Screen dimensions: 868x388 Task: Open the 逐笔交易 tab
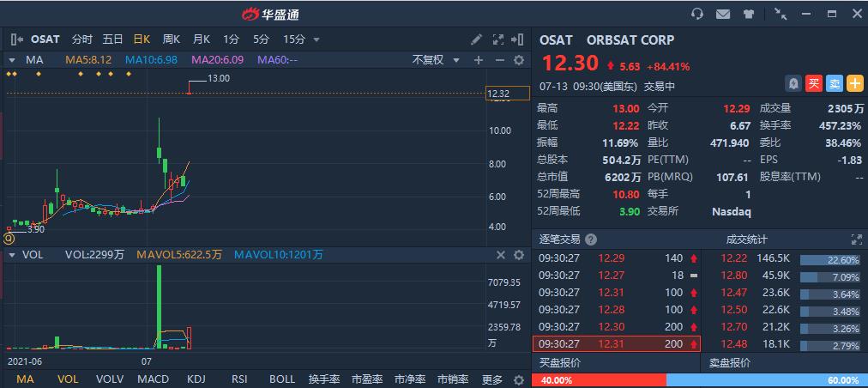[560, 239]
